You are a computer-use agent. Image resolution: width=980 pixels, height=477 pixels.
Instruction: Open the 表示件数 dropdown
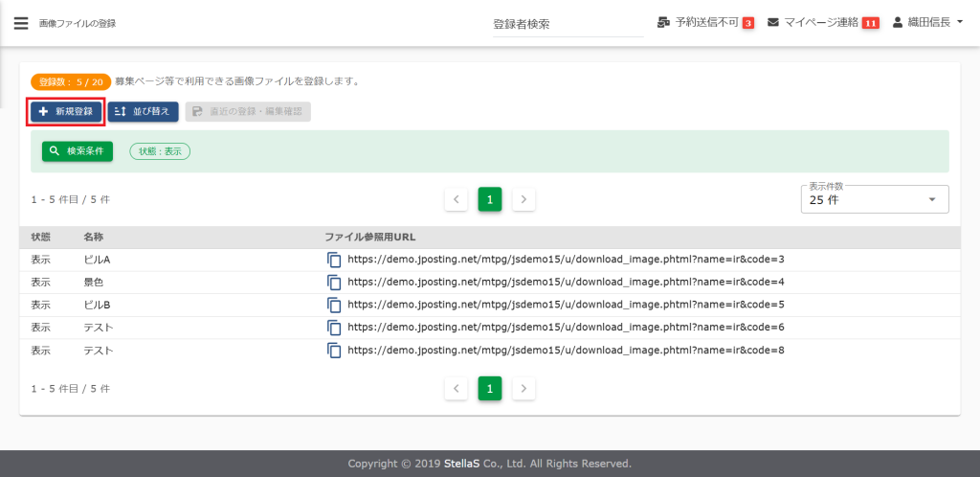tap(874, 200)
